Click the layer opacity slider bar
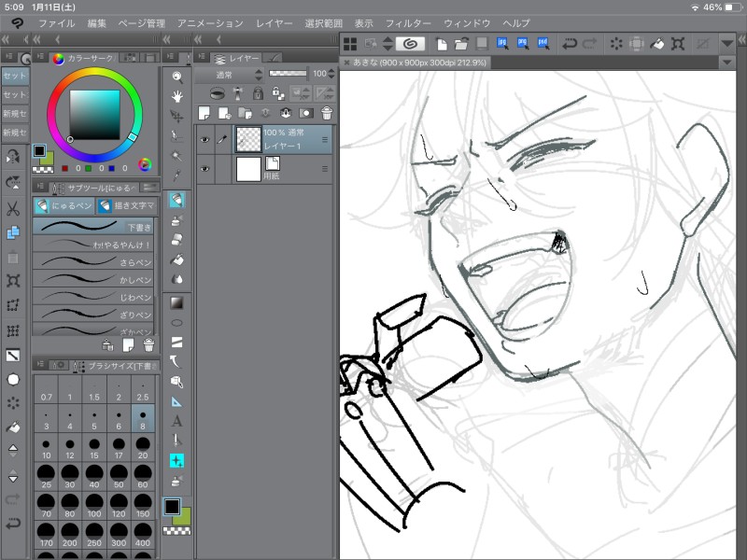This screenshot has width=747, height=560. point(288,74)
